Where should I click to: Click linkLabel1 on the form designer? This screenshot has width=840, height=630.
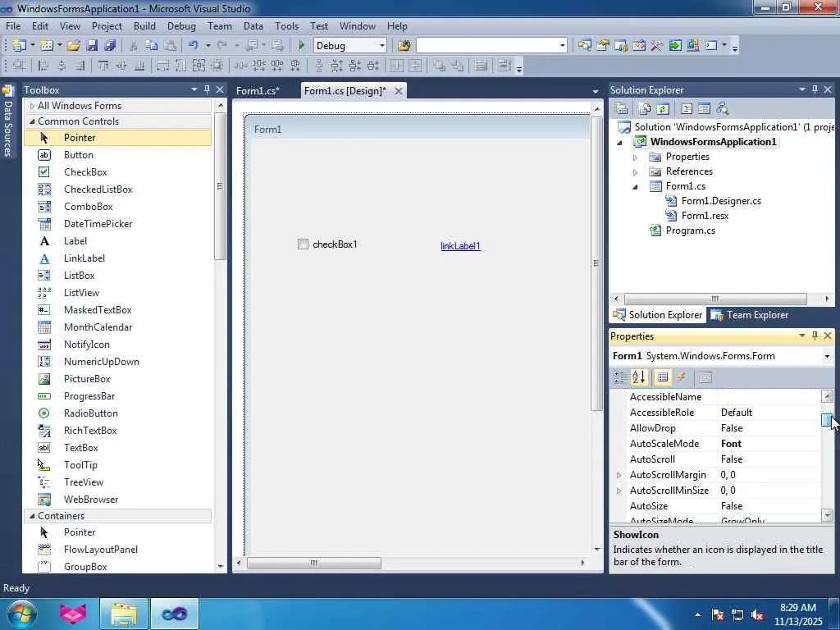pos(460,246)
